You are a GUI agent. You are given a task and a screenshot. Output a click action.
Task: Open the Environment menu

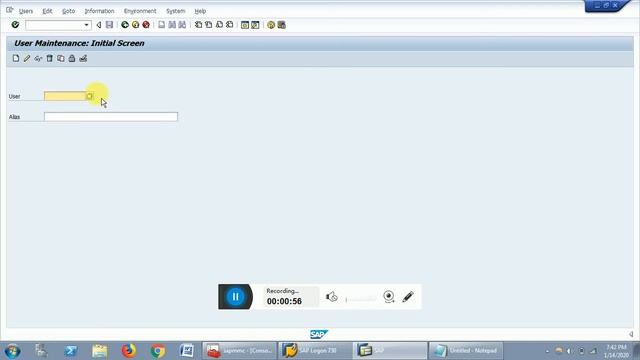point(140,11)
